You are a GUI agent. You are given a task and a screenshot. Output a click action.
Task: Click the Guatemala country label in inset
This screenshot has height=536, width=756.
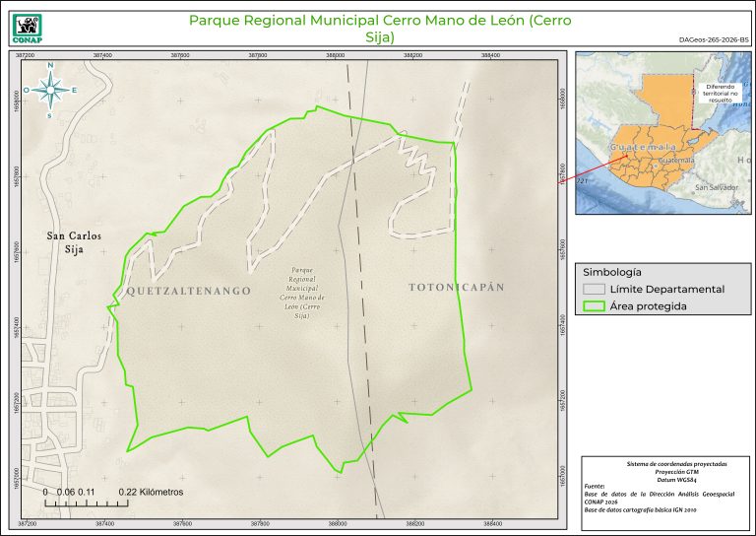pos(642,147)
